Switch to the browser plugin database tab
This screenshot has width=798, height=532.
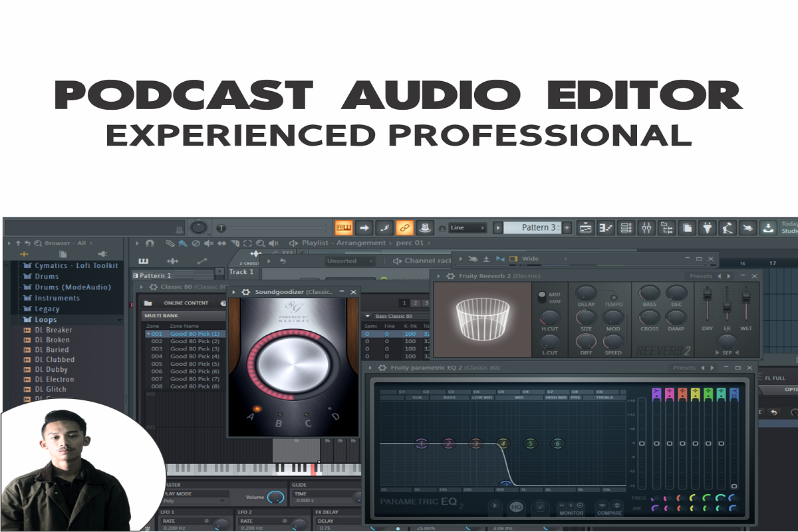(102, 254)
